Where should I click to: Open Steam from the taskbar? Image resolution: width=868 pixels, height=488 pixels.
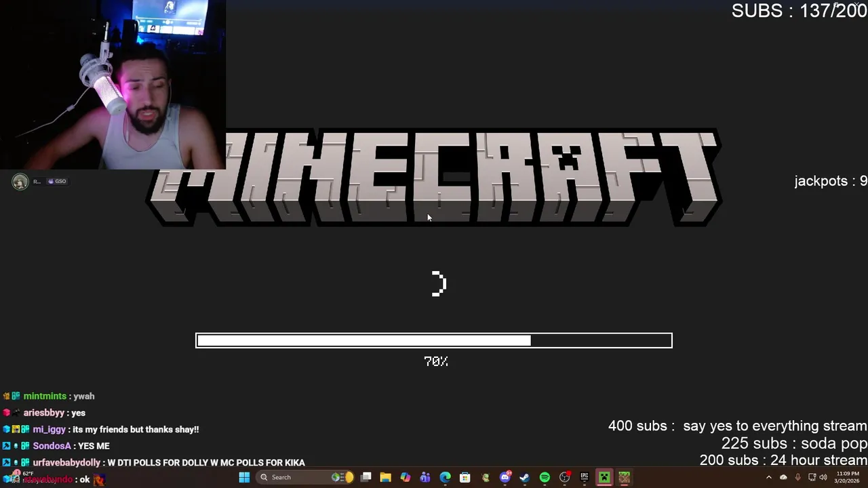pos(524,477)
